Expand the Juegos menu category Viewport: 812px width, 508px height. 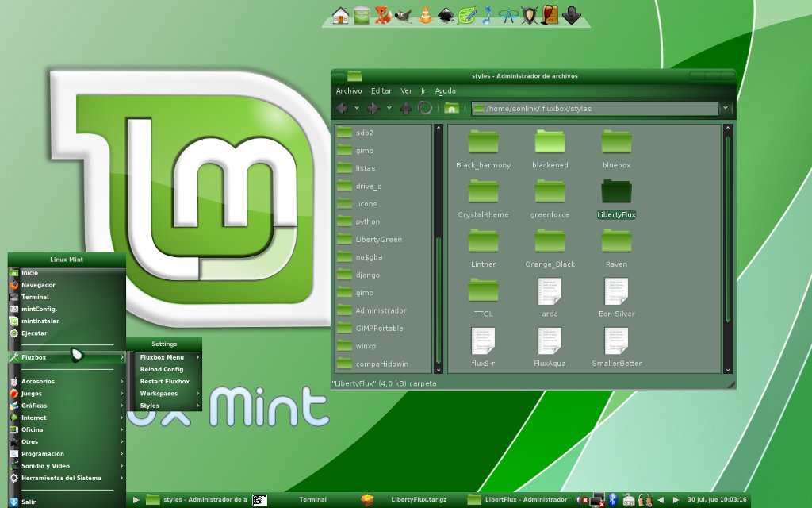pyautogui.click(x=67, y=394)
